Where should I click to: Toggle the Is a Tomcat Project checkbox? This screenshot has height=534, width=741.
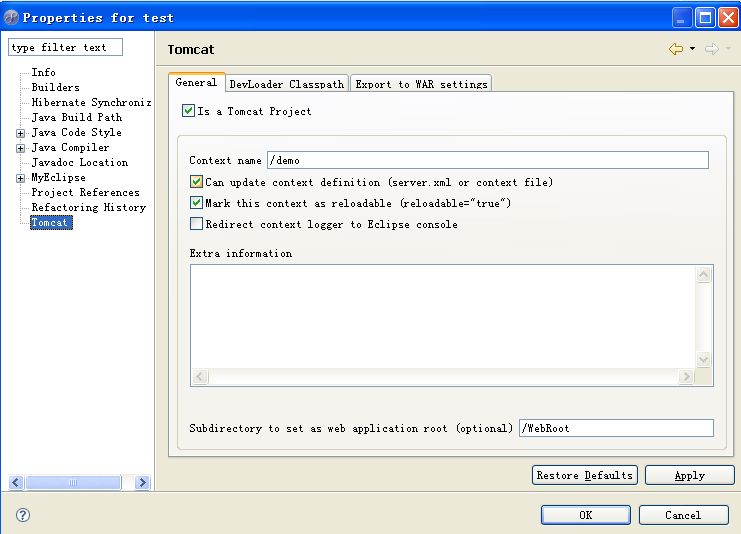click(188, 111)
